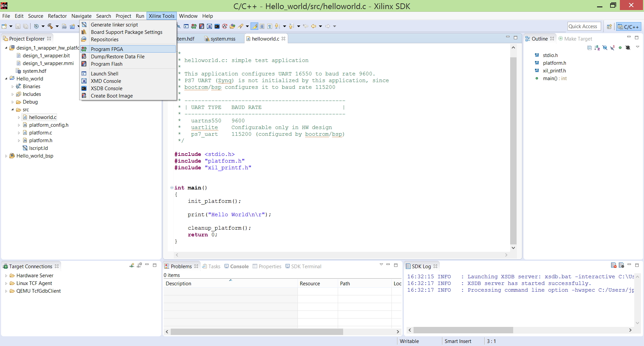This screenshot has width=644, height=346.
Task: Toggle alphabetical sort in Outline
Action: tap(597, 48)
